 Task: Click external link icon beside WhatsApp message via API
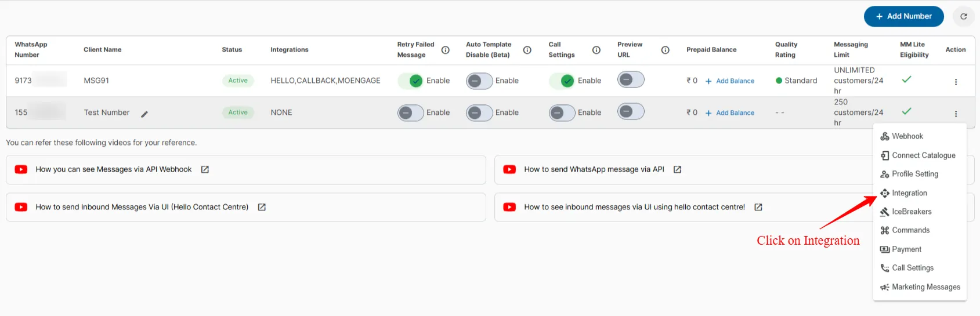click(677, 169)
